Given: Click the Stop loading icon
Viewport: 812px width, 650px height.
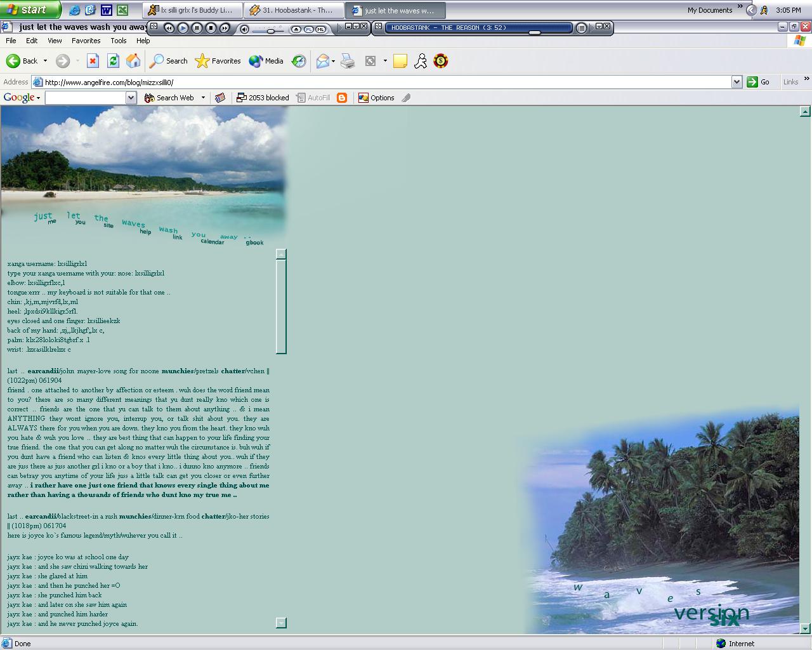Looking at the screenshot, I should tap(93, 61).
